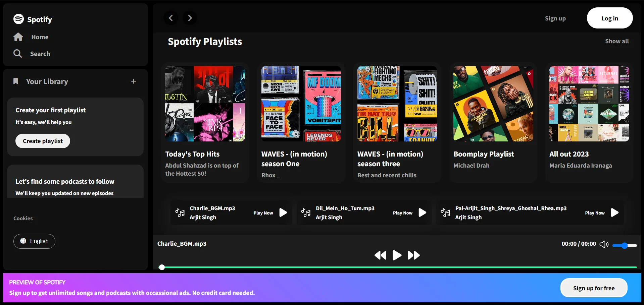This screenshot has height=305, width=644.
Task: Click Abdul Shahzad is on top description
Action: [202, 170]
